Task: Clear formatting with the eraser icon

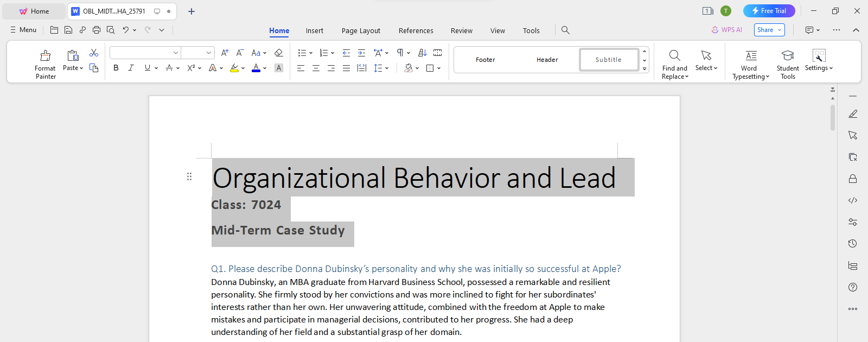Action: point(278,53)
